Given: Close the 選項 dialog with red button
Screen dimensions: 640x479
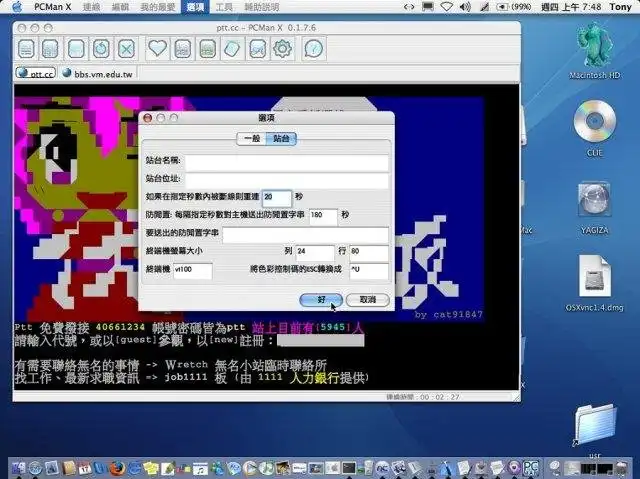Looking at the screenshot, I should coord(148,118).
